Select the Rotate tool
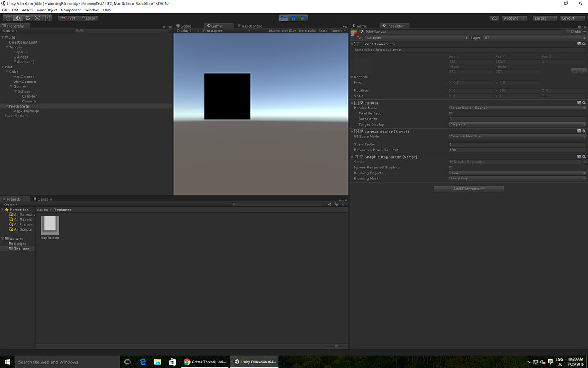Image resolution: width=588 pixels, height=368 pixels. coord(28,18)
